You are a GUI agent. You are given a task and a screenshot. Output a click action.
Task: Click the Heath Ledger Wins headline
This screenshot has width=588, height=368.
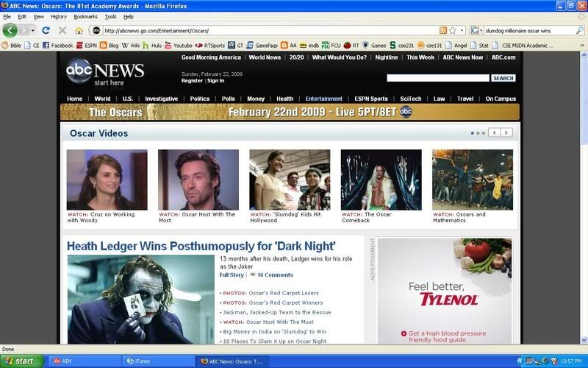pyautogui.click(x=201, y=246)
